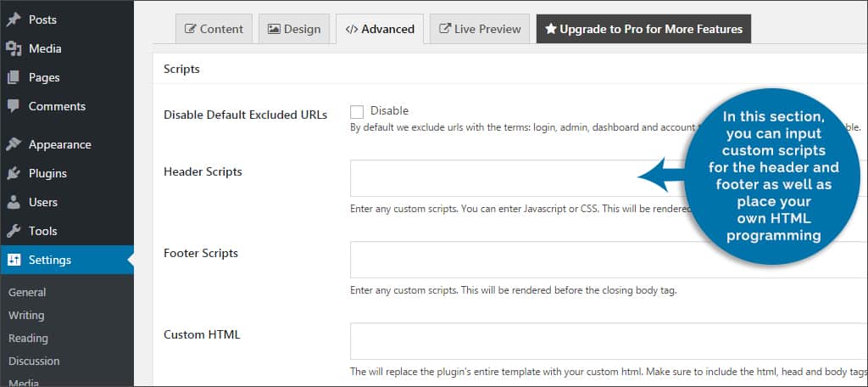This screenshot has height=387, width=868.
Task: Click the Comments speech bubble icon
Action: [14, 106]
